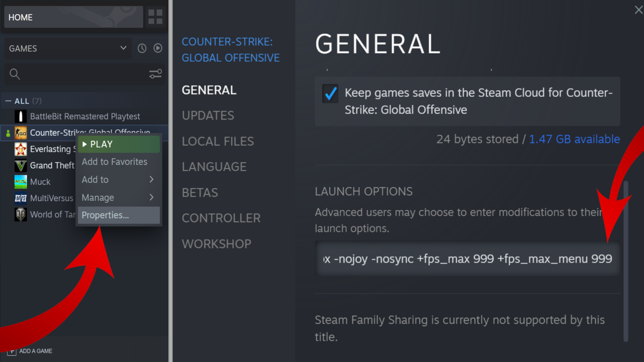Click the properties panel scrollbar
644x362 pixels.
tap(626, 261)
